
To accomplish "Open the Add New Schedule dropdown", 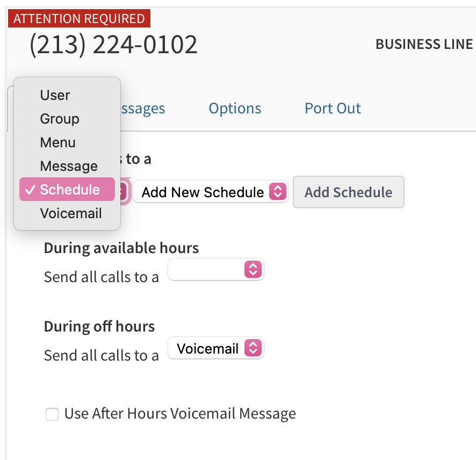I will (x=211, y=192).
